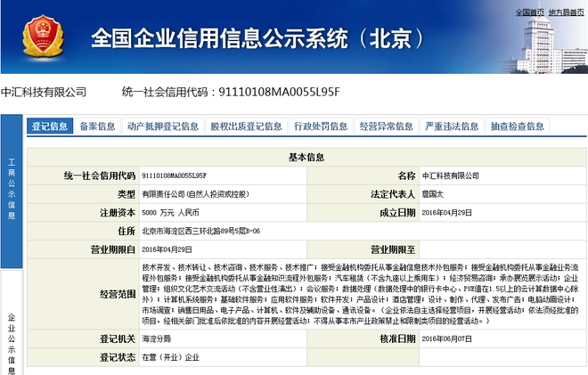The height and width of the screenshot is (375, 588).
Task: Click the 经营范围 label
Action: pos(118,294)
